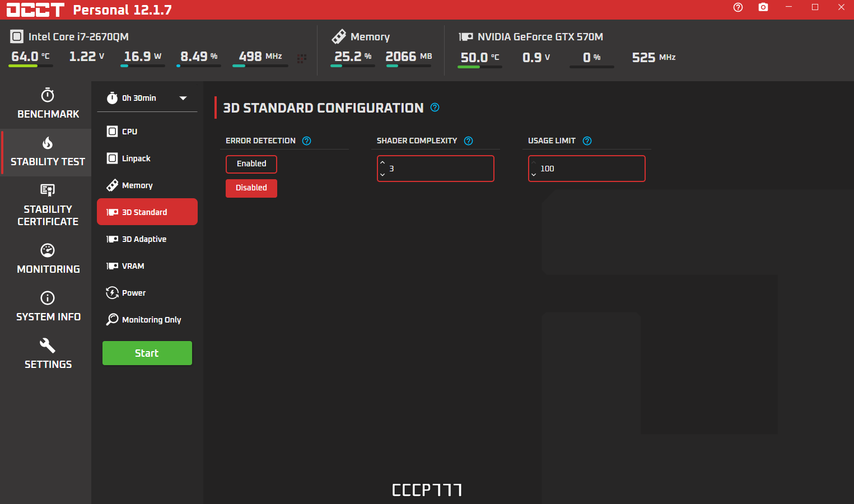The image size is (854, 504).
Task: Click the CPU test chip icon
Action: 112,132
